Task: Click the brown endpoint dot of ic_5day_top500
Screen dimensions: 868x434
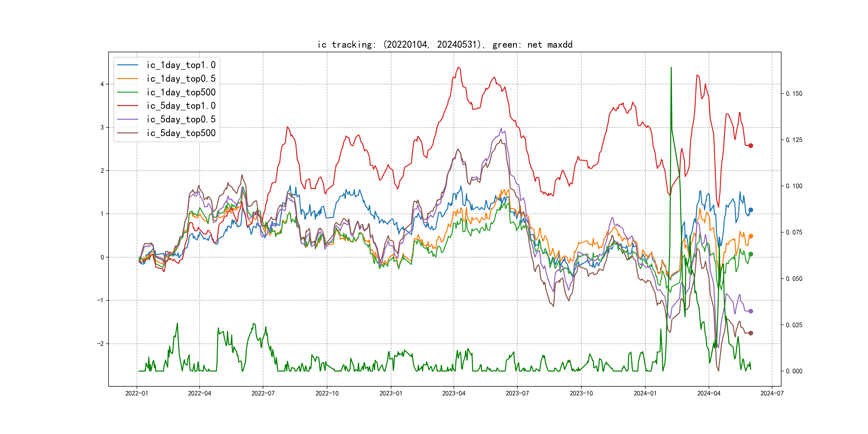Action: tap(750, 333)
